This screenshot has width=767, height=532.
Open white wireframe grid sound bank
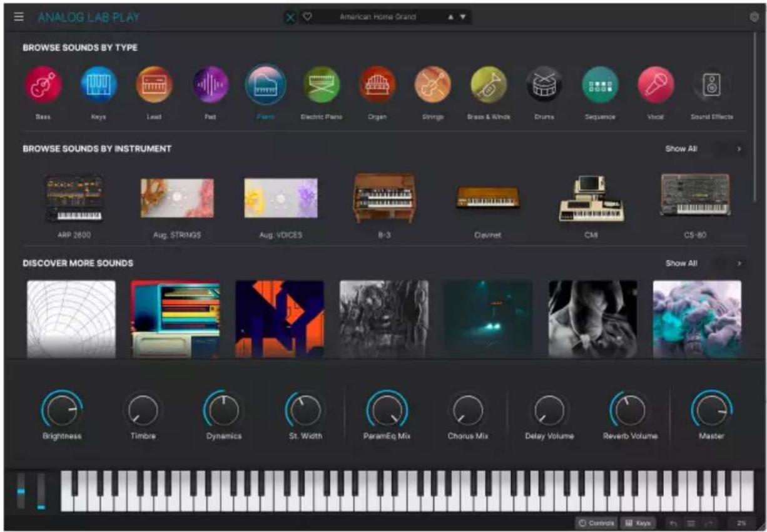tap(71, 319)
